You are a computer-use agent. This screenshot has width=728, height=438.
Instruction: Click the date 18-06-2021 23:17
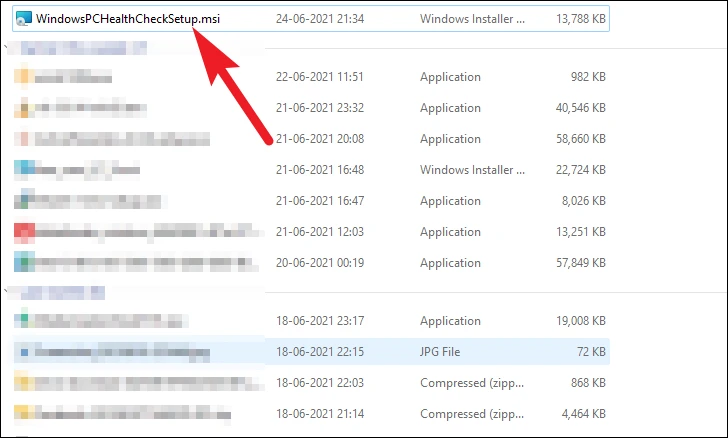[320, 321]
